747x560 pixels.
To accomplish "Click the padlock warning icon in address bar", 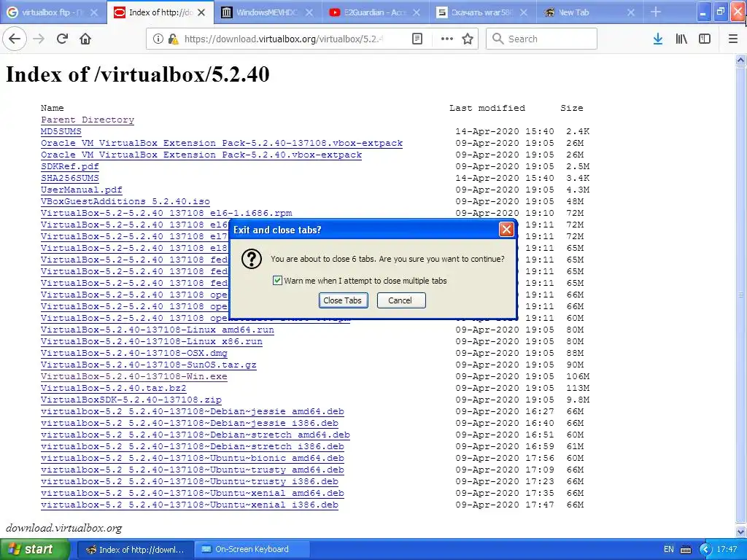I will [x=173, y=39].
